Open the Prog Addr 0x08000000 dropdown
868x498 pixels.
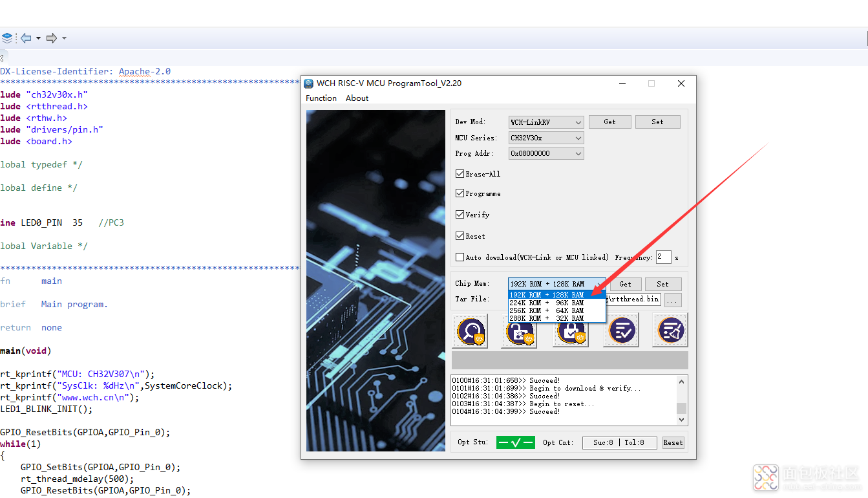[546, 153]
